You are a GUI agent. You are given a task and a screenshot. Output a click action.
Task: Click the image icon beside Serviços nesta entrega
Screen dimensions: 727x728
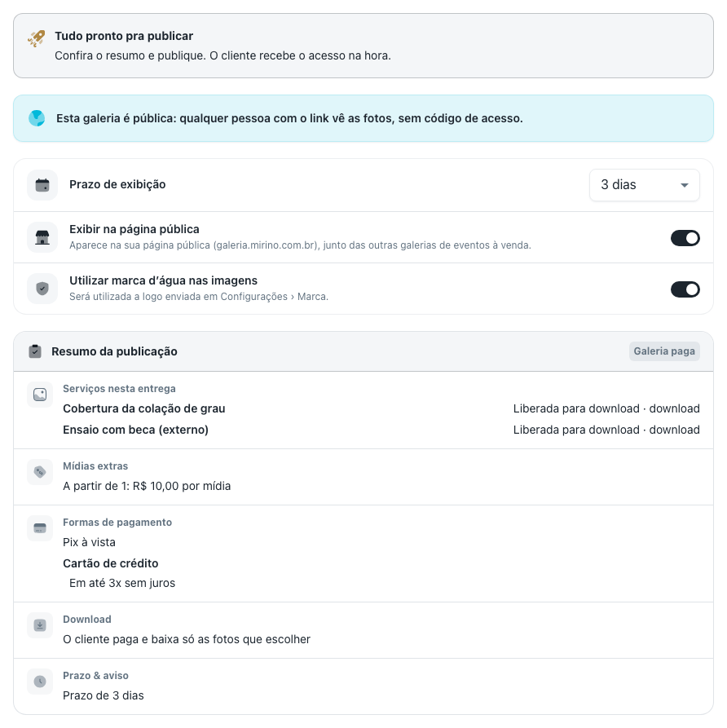(40, 395)
